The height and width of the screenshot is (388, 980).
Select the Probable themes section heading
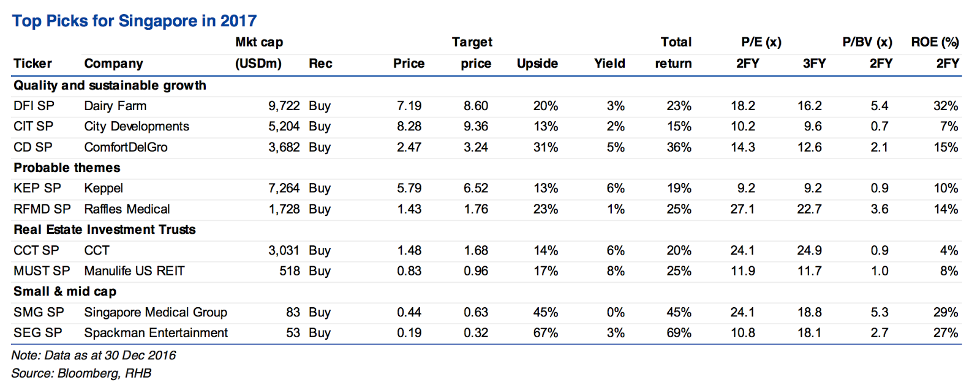coord(67,168)
